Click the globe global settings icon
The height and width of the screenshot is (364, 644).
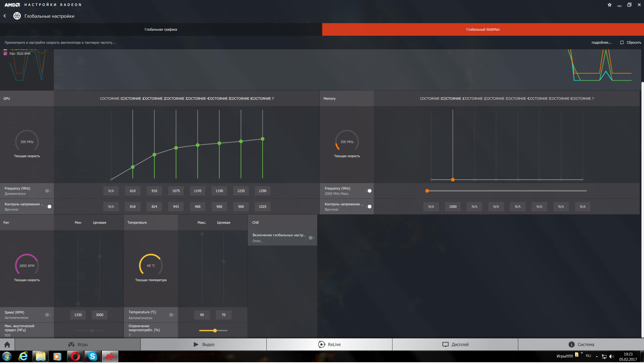[17, 16]
